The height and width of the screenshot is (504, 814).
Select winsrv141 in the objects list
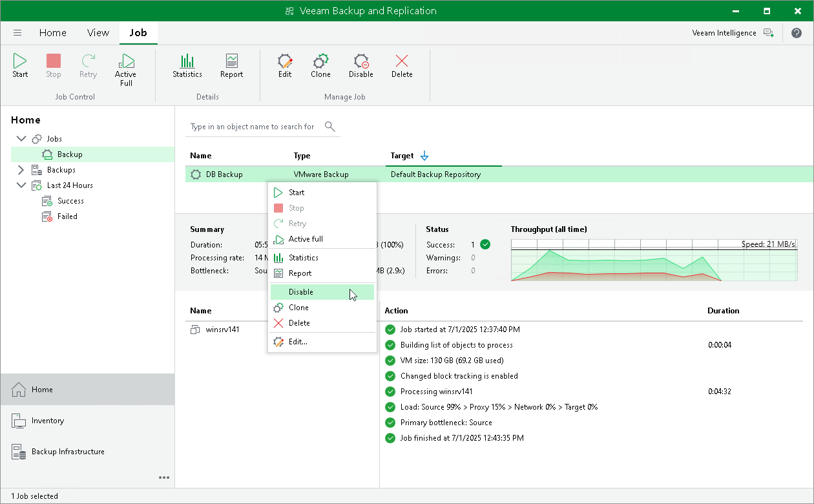(222, 330)
